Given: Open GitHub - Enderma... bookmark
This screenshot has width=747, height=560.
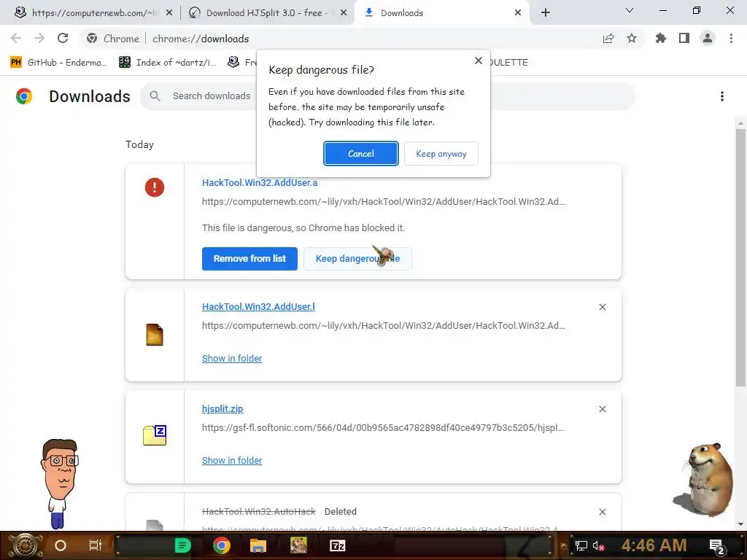Looking at the screenshot, I should pos(58,63).
